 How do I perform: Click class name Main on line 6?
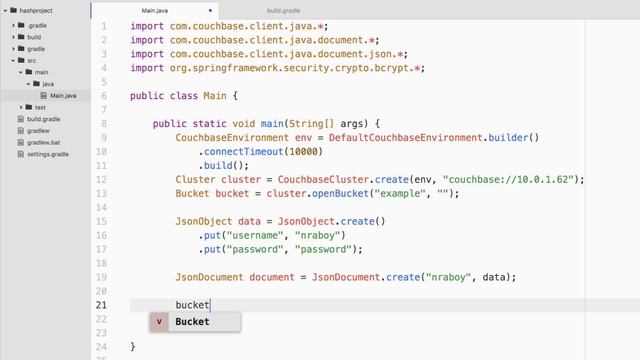[215, 96]
